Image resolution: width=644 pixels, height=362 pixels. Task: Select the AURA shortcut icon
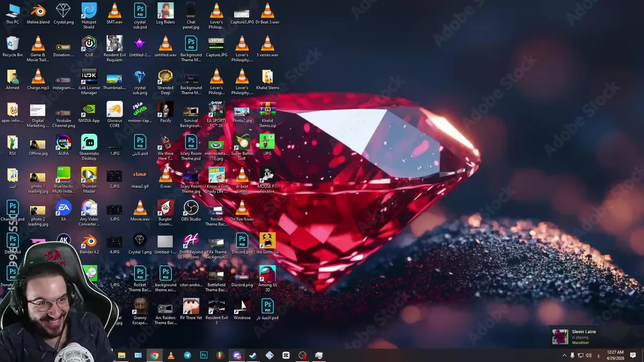63,145
